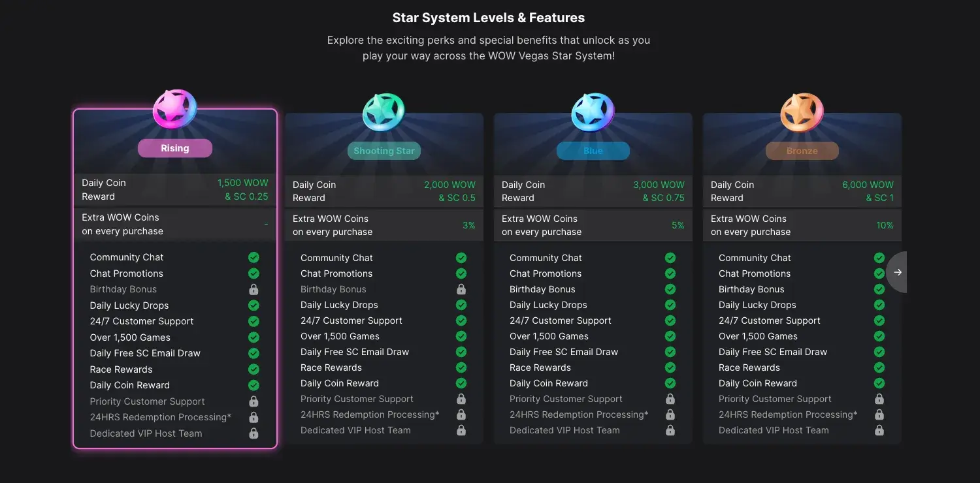Click the '3,000 WOW & SC 0.75' reward value
Viewport: 980px width, 483px height.
pyautogui.click(x=659, y=191)
